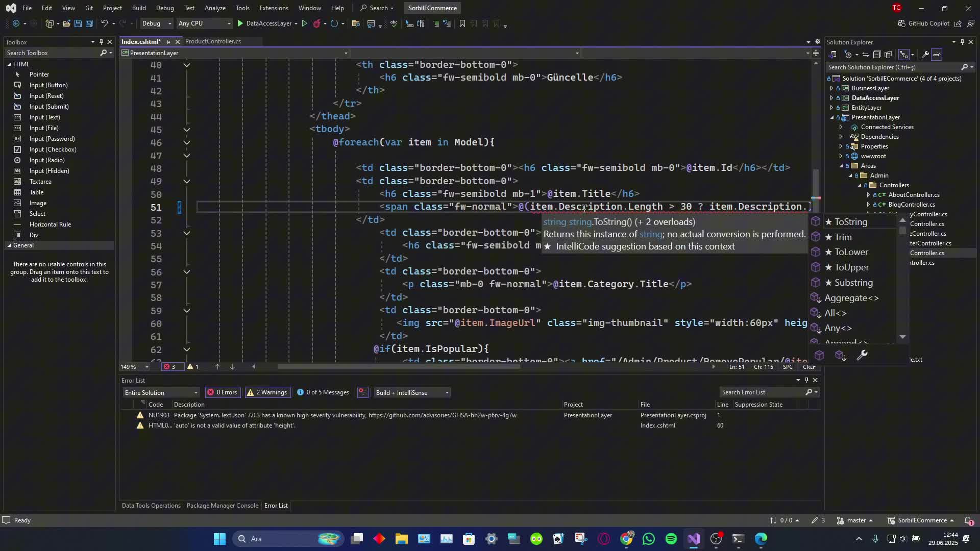Go to the previous issue up arrow
The height and width of the screenshot is (551, 980).
(x=217, y=367)
